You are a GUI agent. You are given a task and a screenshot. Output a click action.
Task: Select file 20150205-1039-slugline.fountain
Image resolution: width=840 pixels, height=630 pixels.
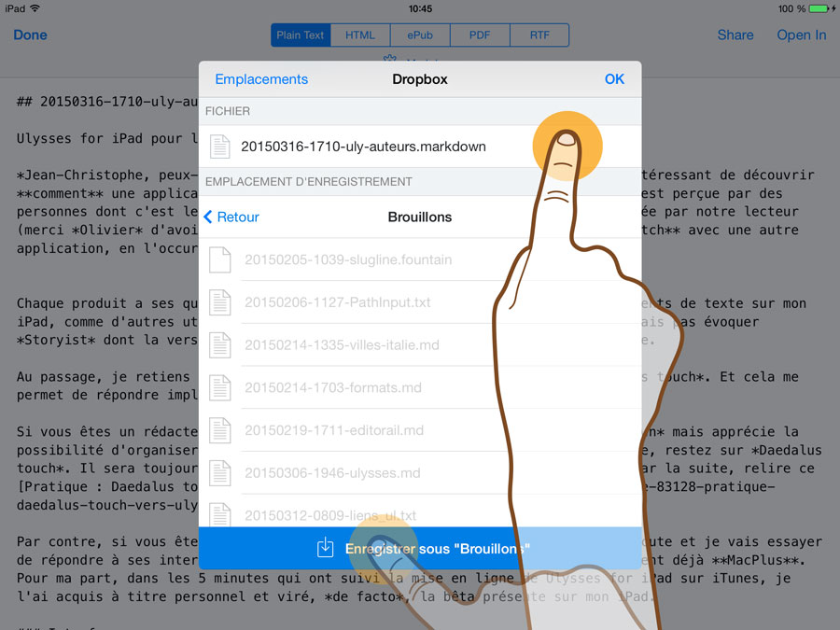(x=420, y=259)
